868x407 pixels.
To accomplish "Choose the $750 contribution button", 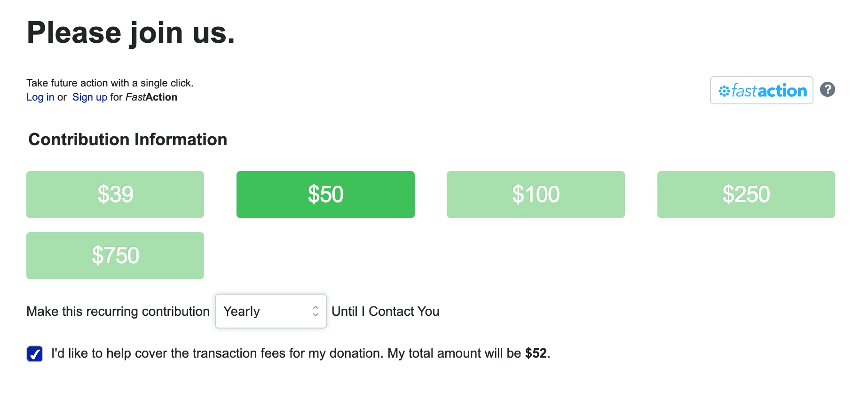I will [x=115, y=256].
